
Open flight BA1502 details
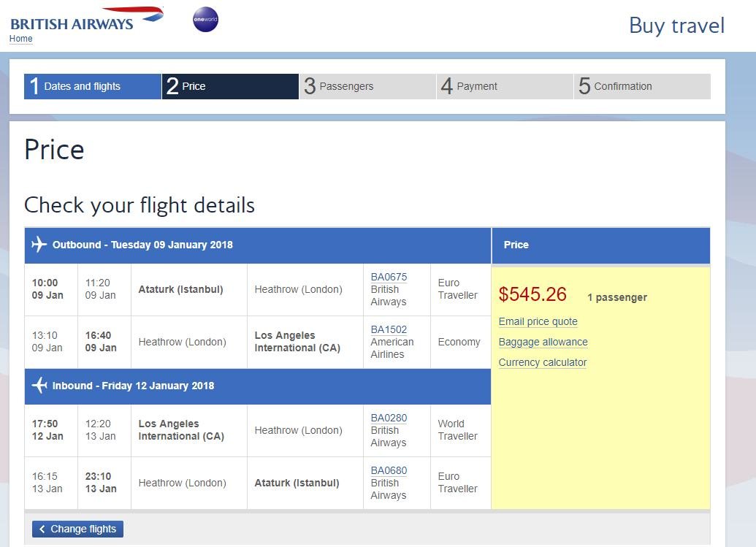pyautogui.click(x=389, y=329)
